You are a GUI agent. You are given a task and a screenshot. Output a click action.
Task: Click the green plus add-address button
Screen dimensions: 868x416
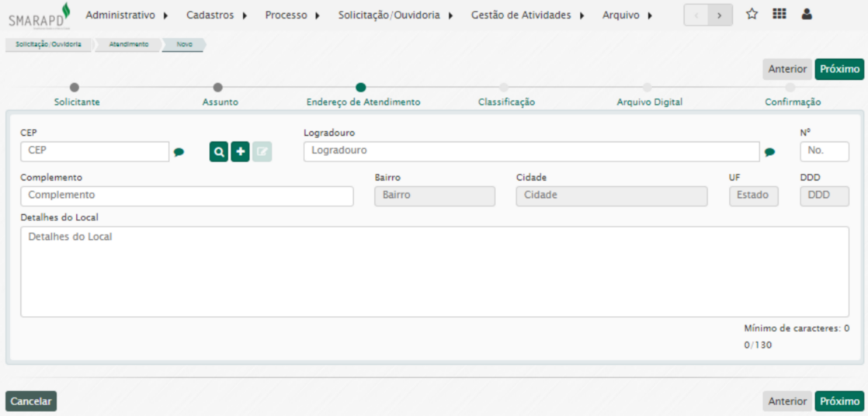[x=241, y=152]
